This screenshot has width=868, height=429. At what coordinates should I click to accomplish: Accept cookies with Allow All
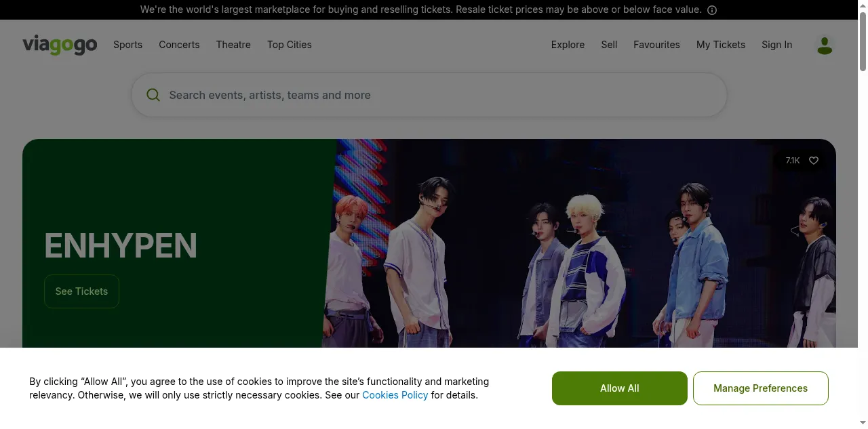point(620,388)
